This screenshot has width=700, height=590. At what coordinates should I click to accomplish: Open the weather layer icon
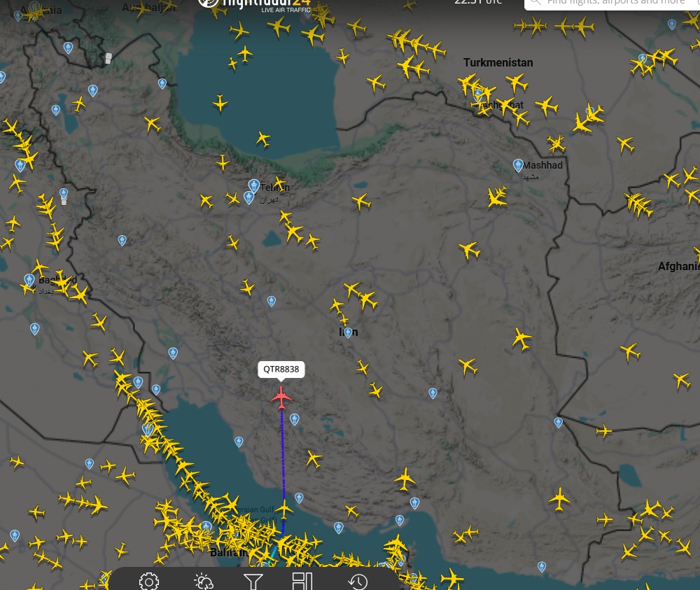[204, 582]
